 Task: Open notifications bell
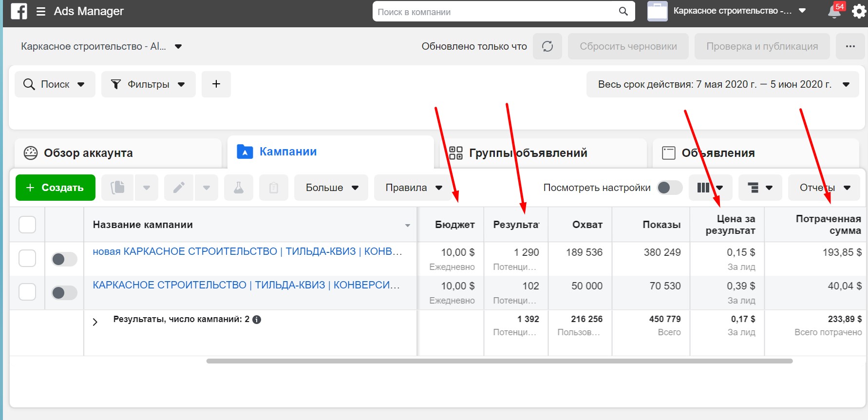click(x=834, y=11)
